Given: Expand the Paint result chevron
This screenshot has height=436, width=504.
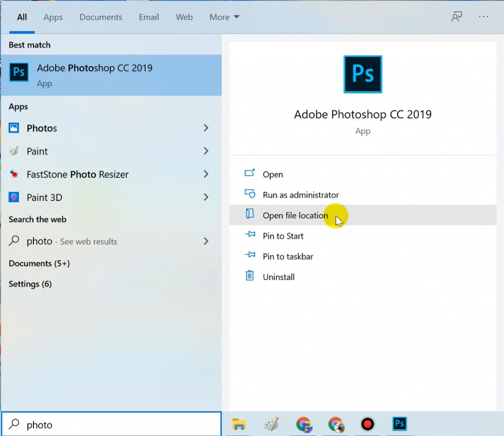Looking at the screenshot, I should coord(206,151).
